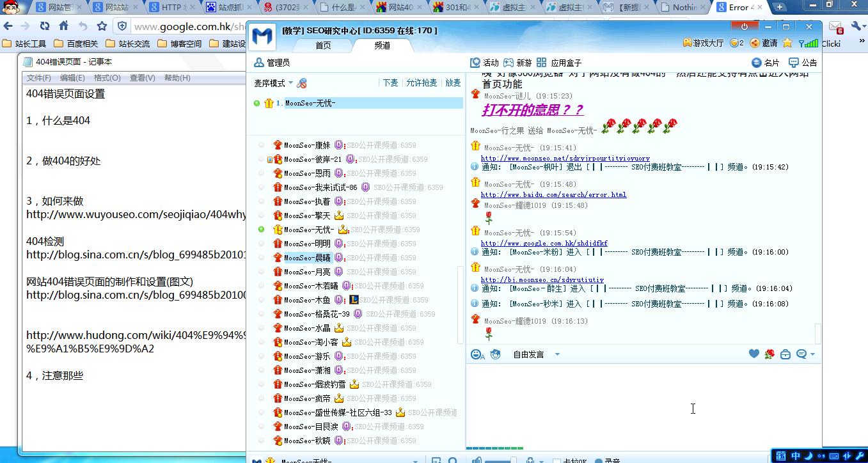Switch to the 首页 tab in YY
Viewport: 868px width, 463px height.
(x=323, y=45)
